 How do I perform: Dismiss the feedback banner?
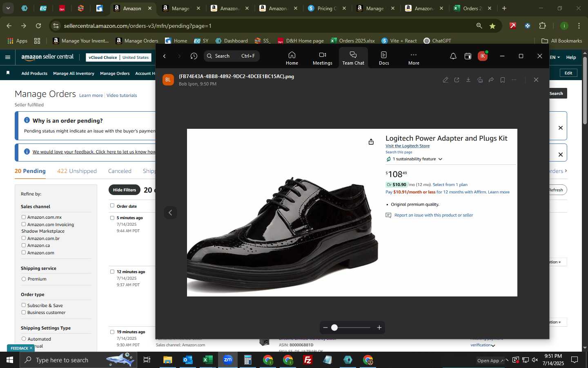coord(561,155)
